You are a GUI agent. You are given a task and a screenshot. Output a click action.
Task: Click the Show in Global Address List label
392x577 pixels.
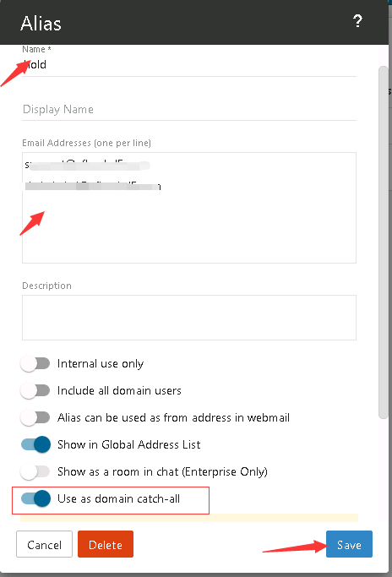click(128, 444)
